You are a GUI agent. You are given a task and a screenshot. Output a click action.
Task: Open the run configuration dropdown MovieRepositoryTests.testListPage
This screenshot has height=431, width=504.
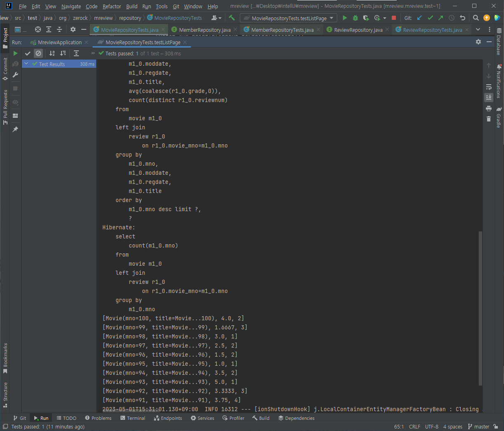pos(289,18)
